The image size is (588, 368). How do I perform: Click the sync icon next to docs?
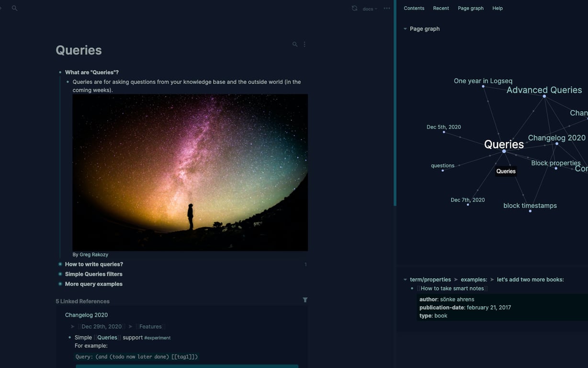[354, 8]
